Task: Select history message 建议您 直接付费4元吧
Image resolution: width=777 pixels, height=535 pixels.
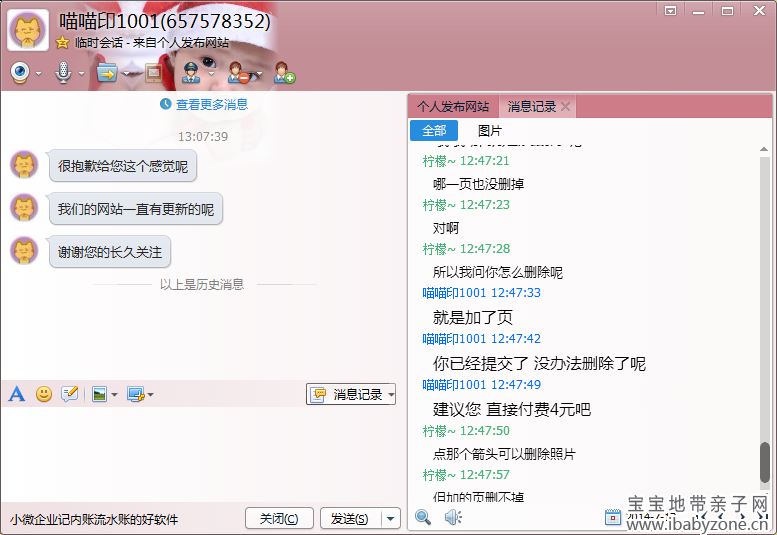Action: pos(511,409)
